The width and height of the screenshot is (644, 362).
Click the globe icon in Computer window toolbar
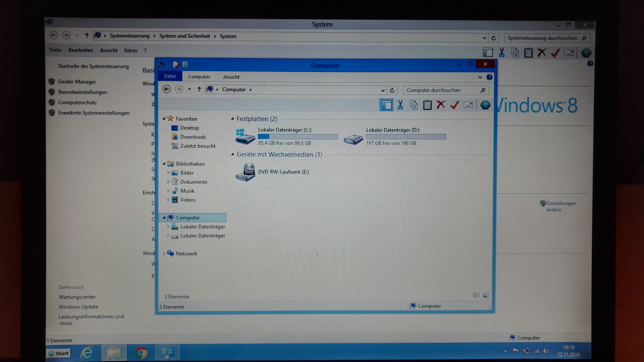pyautogui.click(x=485, y=105)
